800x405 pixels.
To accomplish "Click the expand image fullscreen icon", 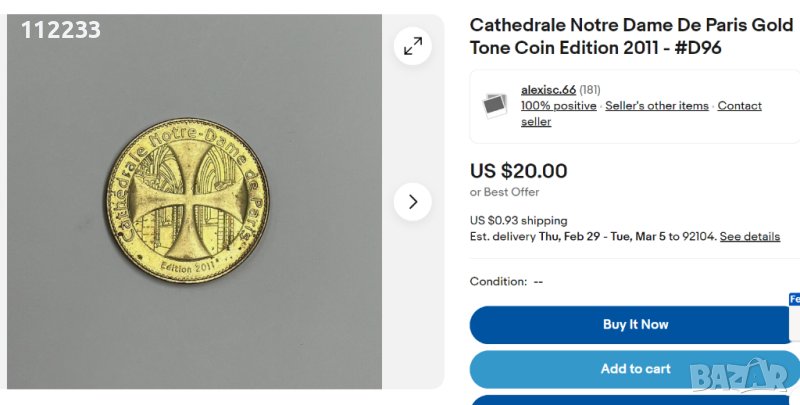I will click(412, 46).
